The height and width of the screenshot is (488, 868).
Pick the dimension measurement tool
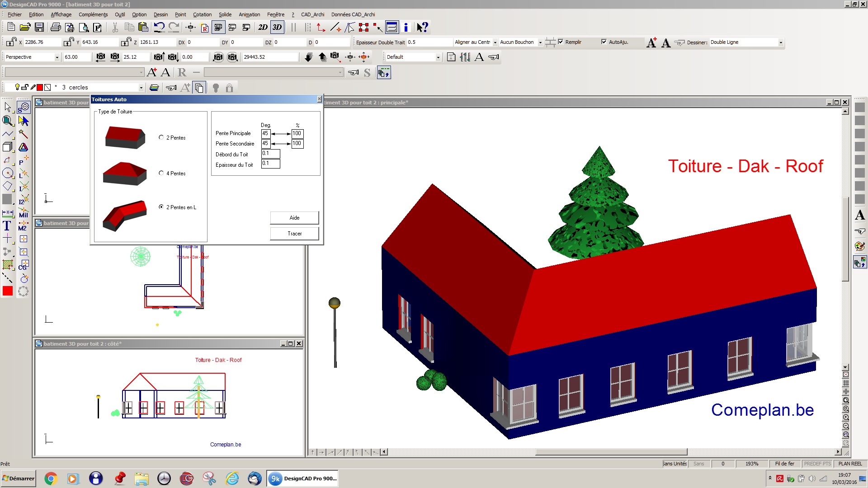coord(8,213)
